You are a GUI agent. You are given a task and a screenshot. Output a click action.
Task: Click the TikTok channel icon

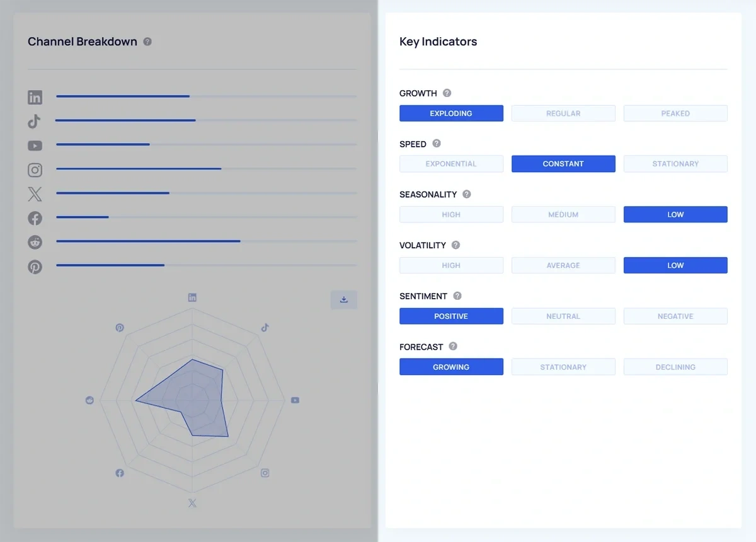[35, 121]
